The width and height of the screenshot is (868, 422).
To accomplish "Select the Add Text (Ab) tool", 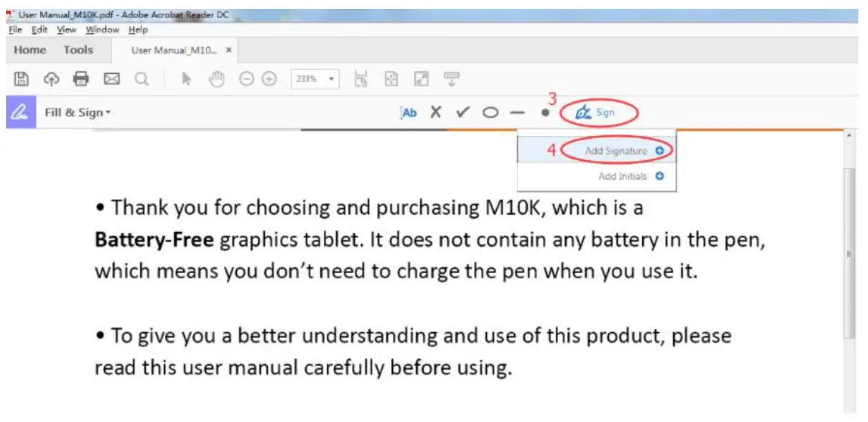I will [x=408, y=112].
